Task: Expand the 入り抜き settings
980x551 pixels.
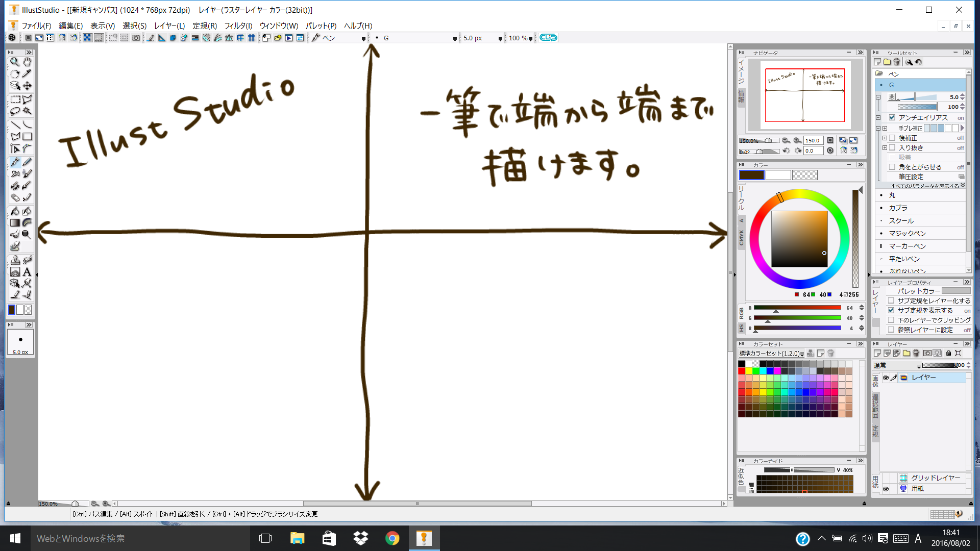Action: 885,148
